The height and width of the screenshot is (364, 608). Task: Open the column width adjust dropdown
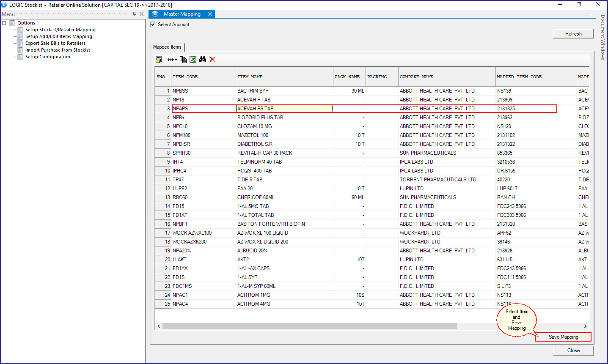[x=172, y=60]
